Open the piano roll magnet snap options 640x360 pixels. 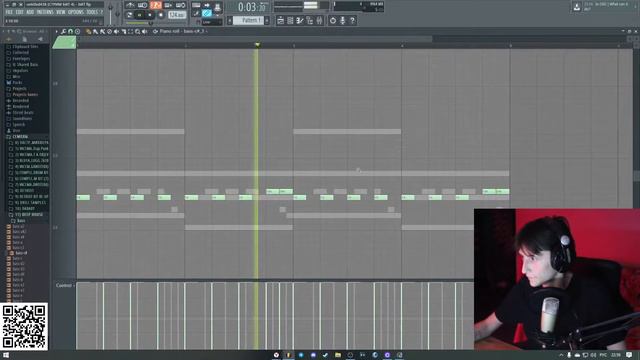(70, 31)
